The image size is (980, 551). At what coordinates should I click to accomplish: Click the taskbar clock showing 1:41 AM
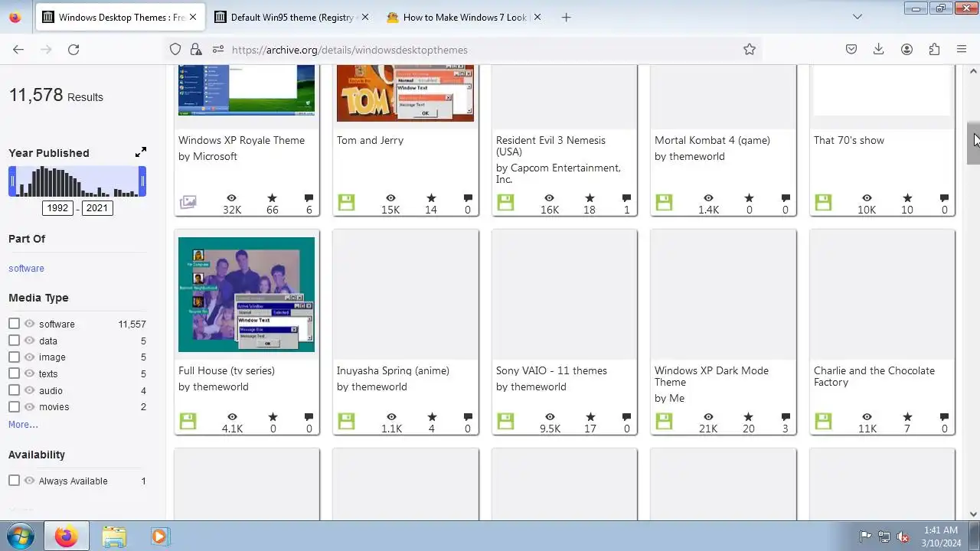click(x=941, y=536)
